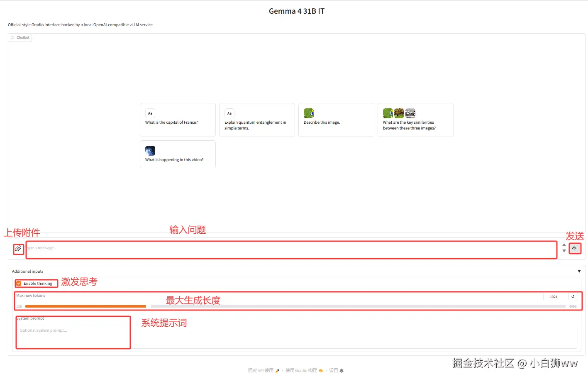The height and width of the screenshot is (379, 588).
Task: Open the 使用 Gradio 构建 link
Action: click(304, 370)
